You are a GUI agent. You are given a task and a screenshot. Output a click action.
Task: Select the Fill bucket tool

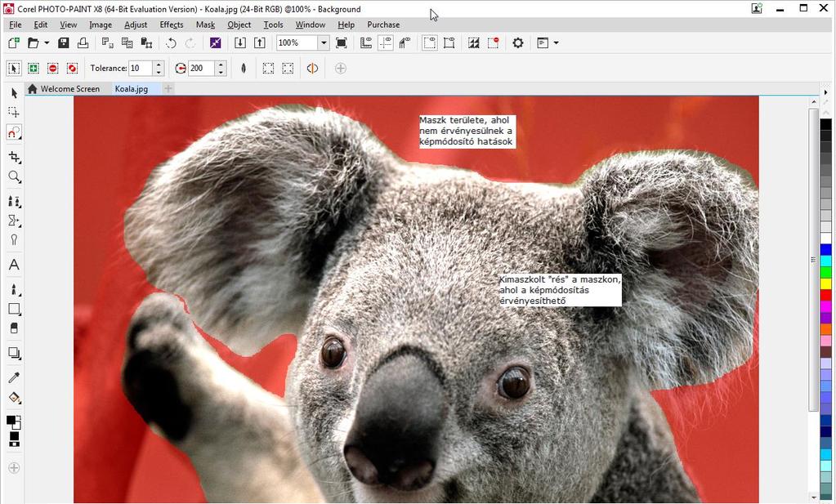[14, 398]
